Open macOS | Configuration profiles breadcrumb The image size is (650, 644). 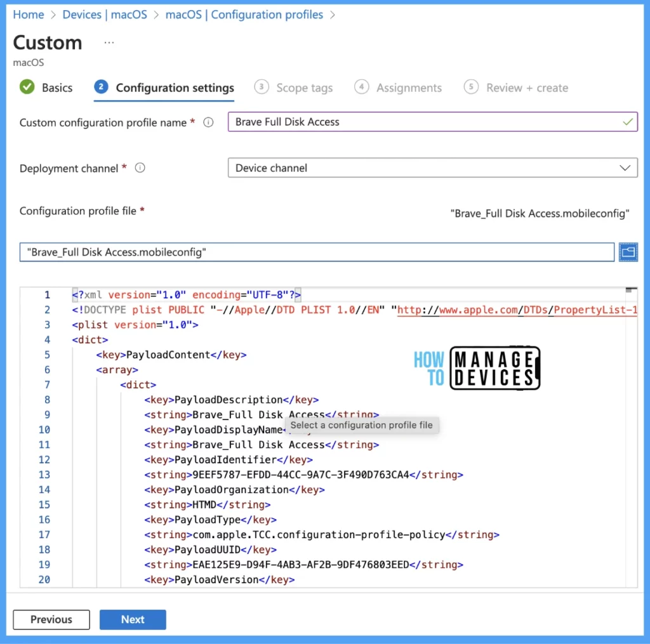pos(244,15)
